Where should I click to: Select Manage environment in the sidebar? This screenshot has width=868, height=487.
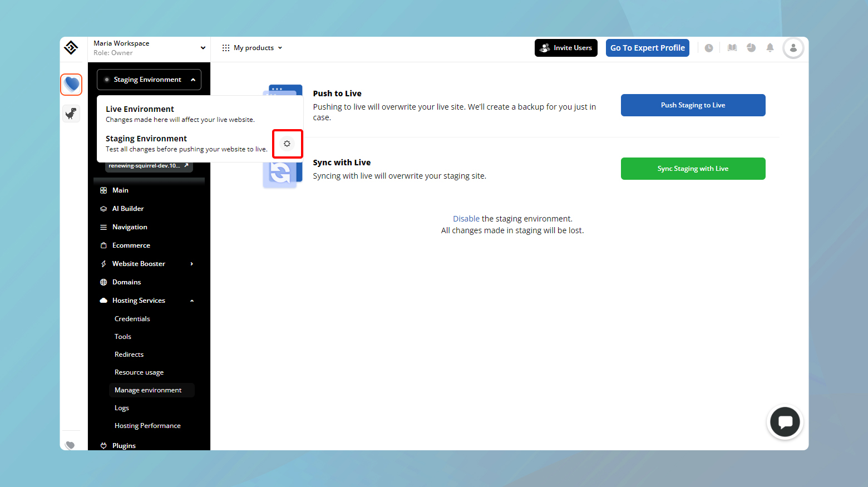point(148,390)
